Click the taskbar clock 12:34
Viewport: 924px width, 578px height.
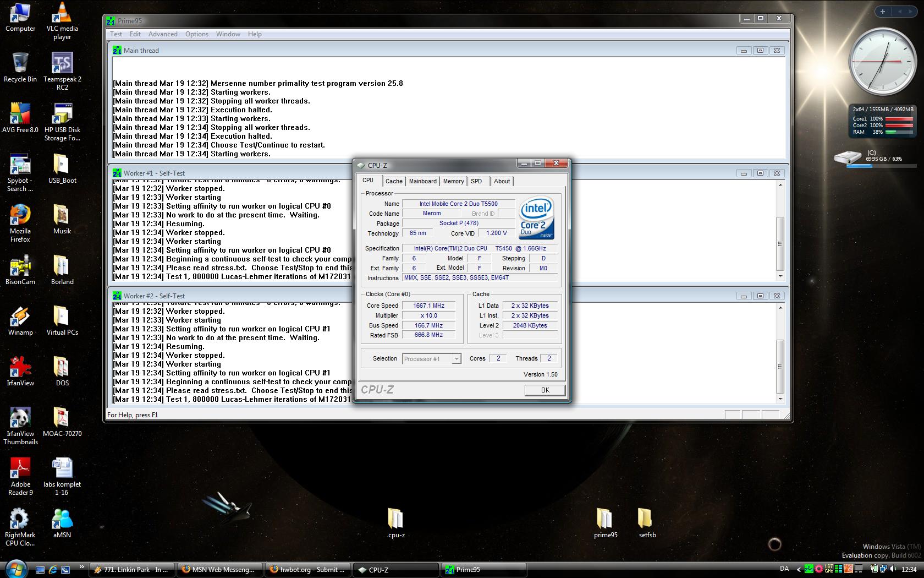(909, 569)
